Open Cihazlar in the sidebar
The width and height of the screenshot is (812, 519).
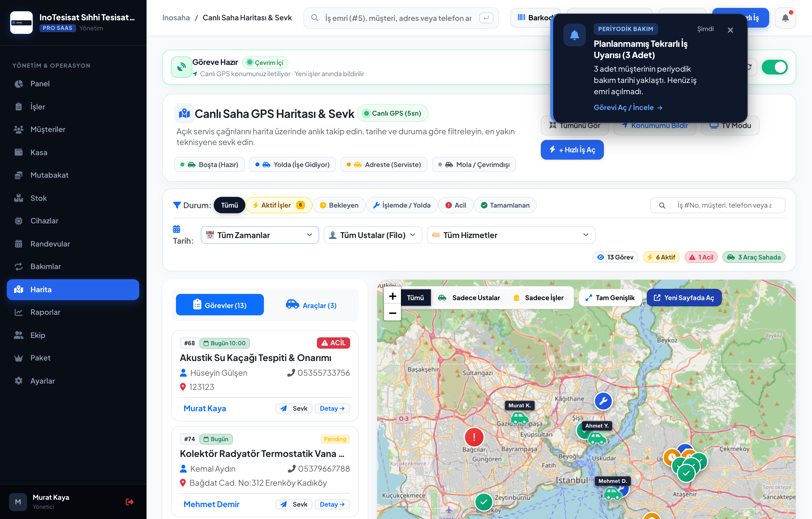(73, 221)
